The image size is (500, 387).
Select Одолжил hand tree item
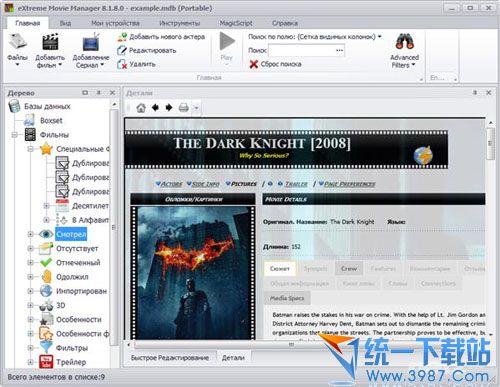click(x=64, y=277)
